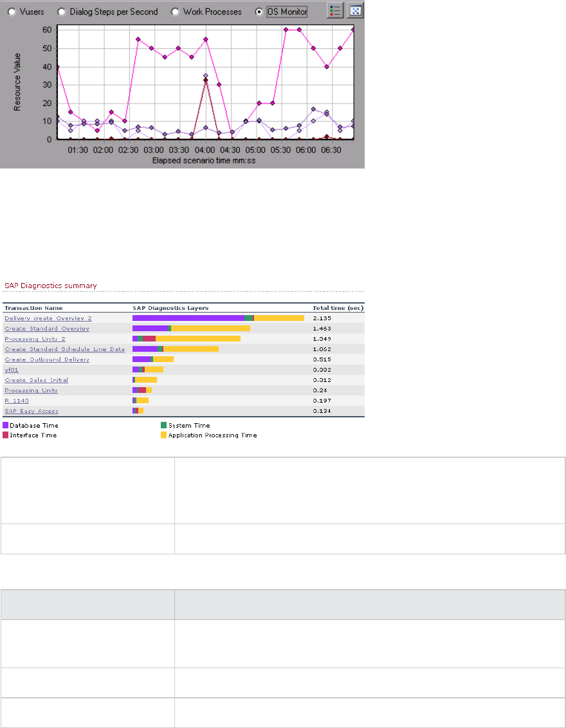Click the Transaction Name column header
Screen dimensions: 566x728
click(33, 308)
